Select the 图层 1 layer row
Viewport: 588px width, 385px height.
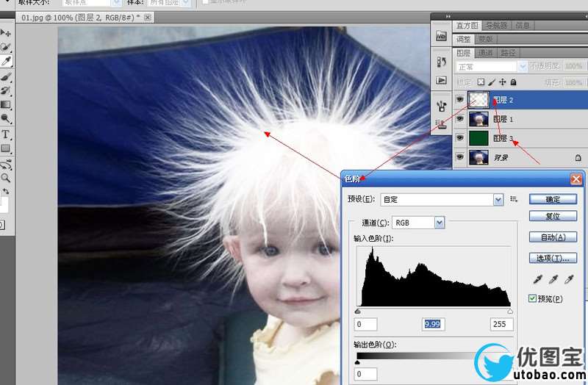[520, 119]
